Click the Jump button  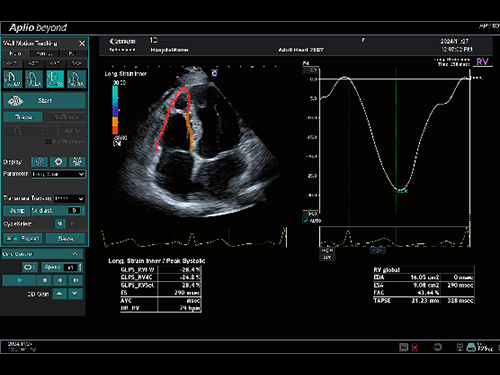(x=17, y=211)
